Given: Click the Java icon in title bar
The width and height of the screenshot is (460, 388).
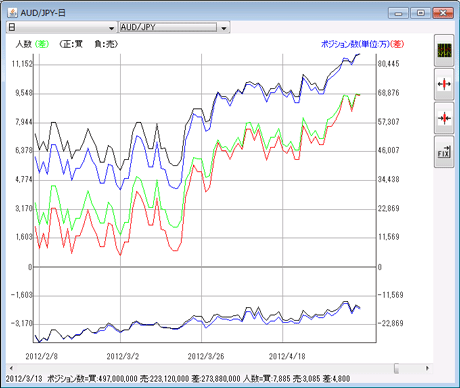Looking at the screenshot, I should click(12, 13).
